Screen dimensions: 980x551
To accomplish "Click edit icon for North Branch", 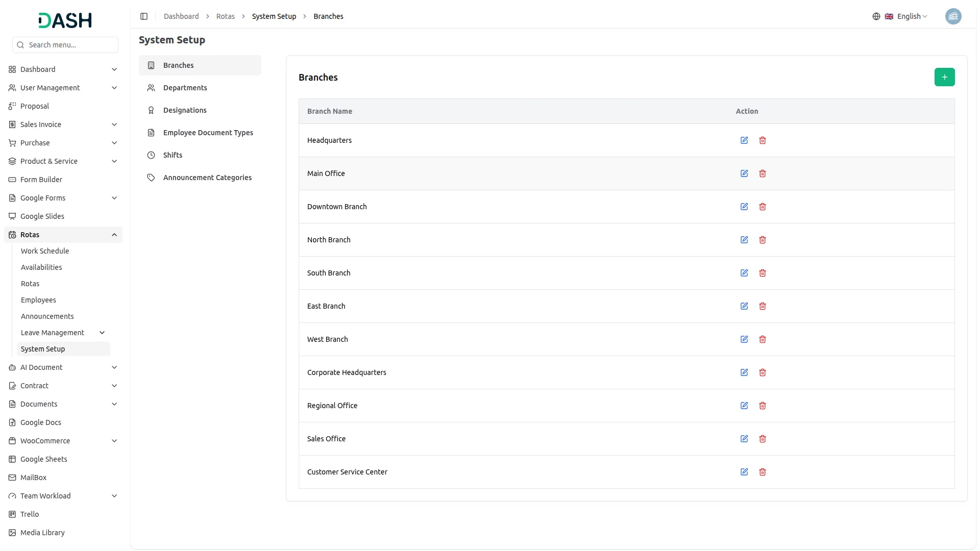I will pyautogui.click(x=744, y=240).
